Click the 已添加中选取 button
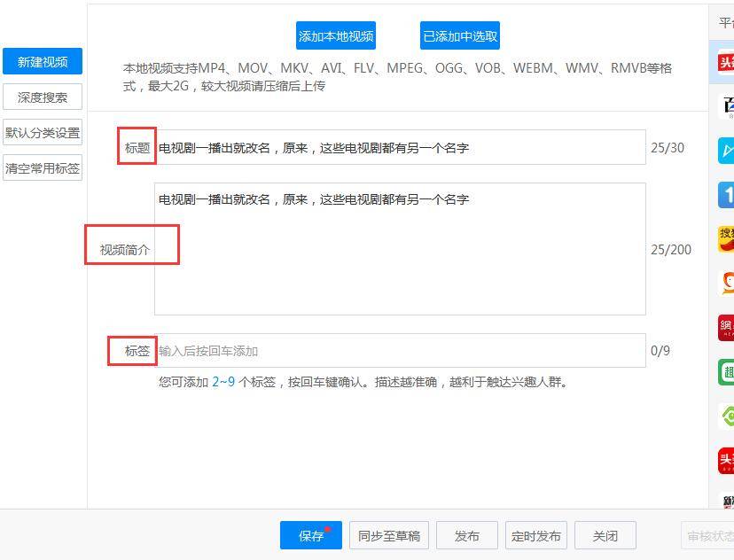 coord(460,36)
